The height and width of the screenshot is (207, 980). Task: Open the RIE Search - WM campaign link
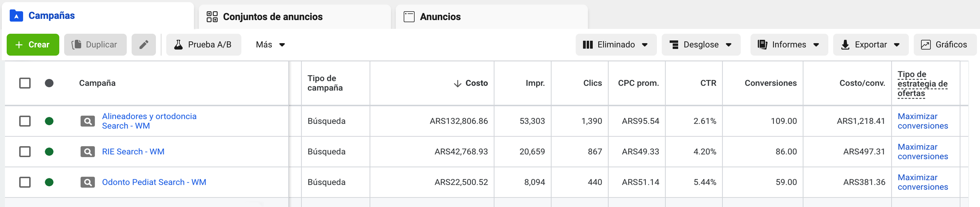point(133,152)
